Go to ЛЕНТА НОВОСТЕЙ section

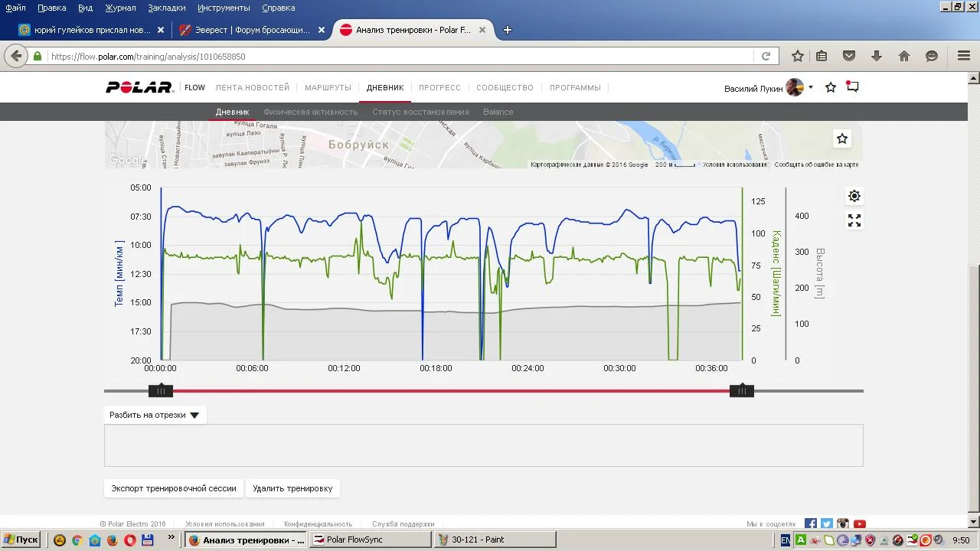[x=253, y=87]
